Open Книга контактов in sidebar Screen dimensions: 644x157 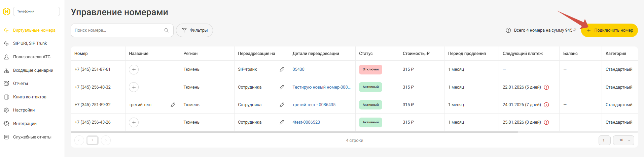click(30, 97)
